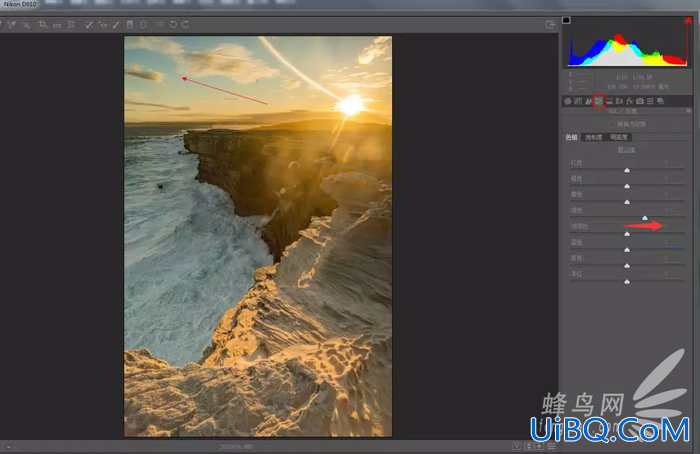Open the Tone Curve panel icon

pyautogui.click(x=578, y=101)
